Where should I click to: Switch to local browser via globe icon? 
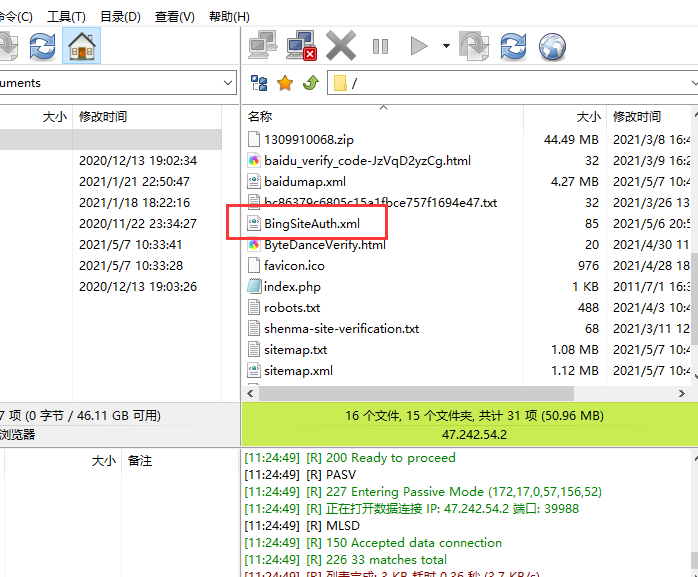click(x=552, y=46)
